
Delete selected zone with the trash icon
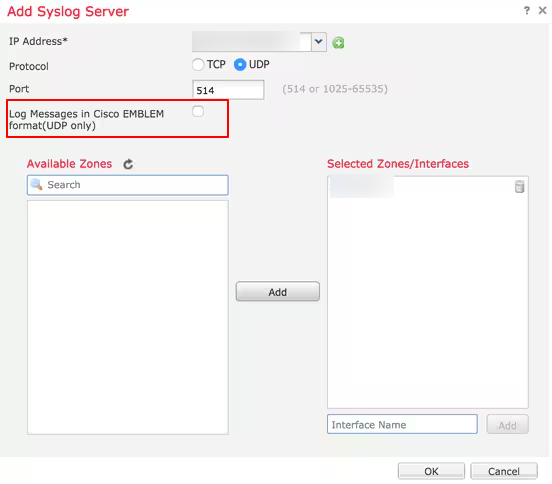(520, 187)
